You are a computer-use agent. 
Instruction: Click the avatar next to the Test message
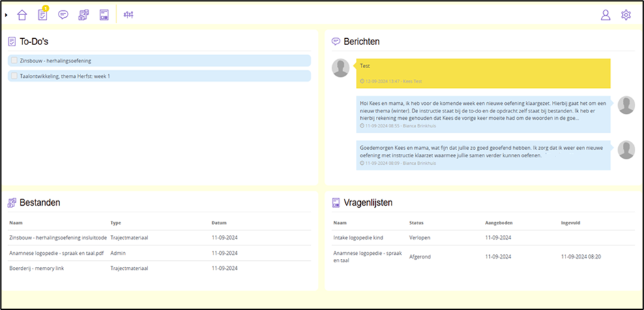point(340,67)
